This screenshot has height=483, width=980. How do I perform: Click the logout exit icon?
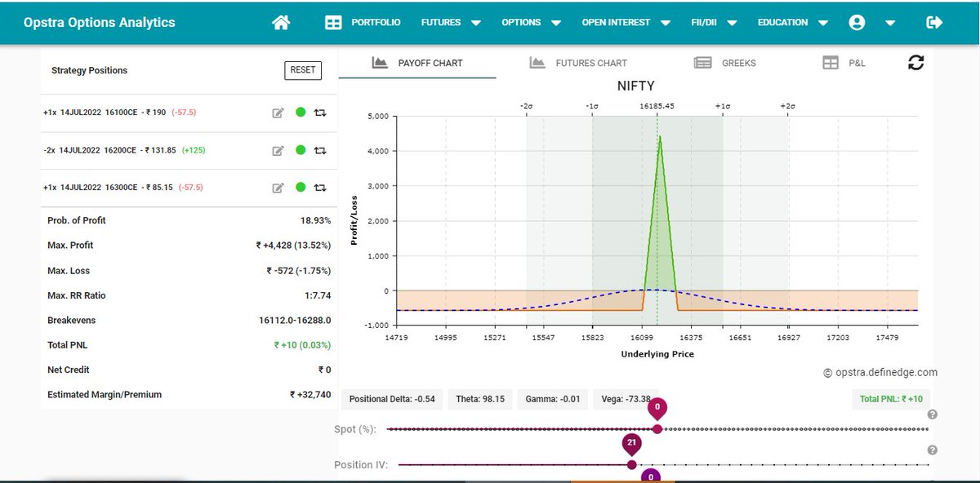click(935, 23)
